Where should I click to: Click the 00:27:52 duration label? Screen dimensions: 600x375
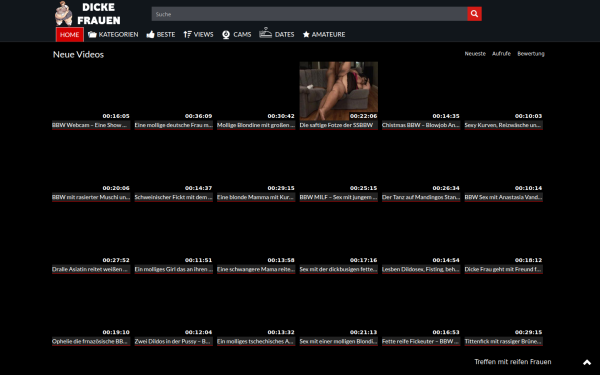pos(116,260)
